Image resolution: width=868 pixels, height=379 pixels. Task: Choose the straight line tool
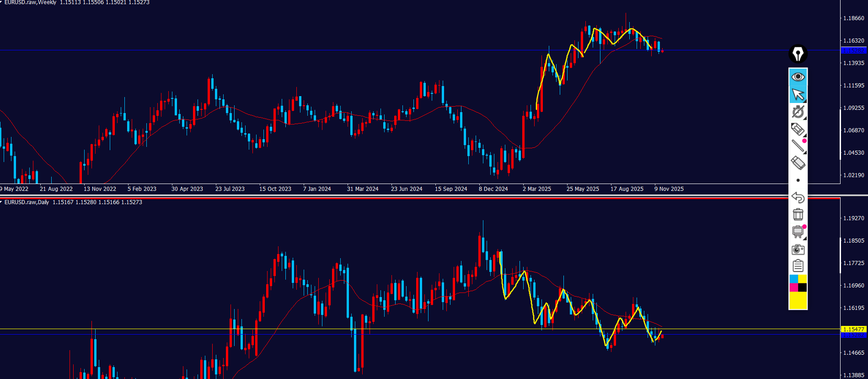(798, 146)
